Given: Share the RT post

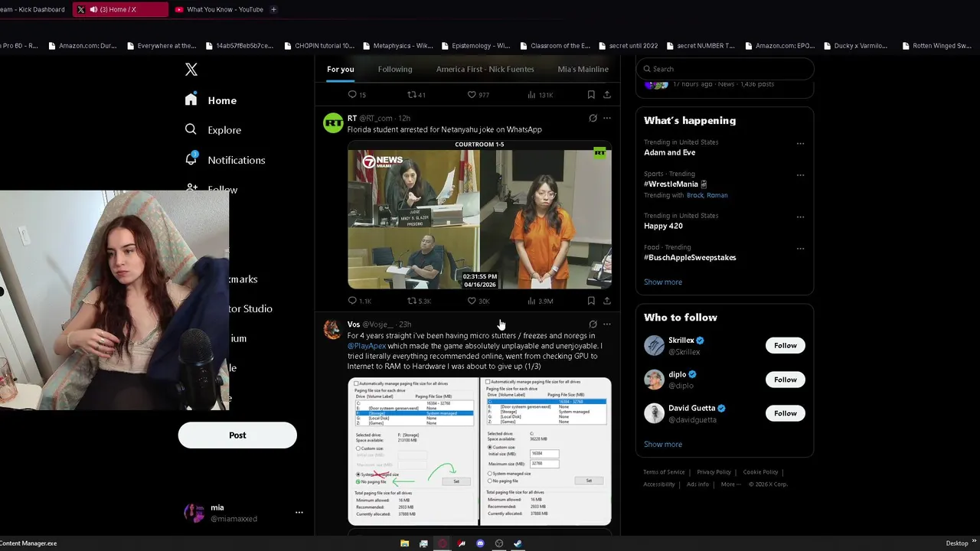Looking at the screenshot, I should (607, 301).
